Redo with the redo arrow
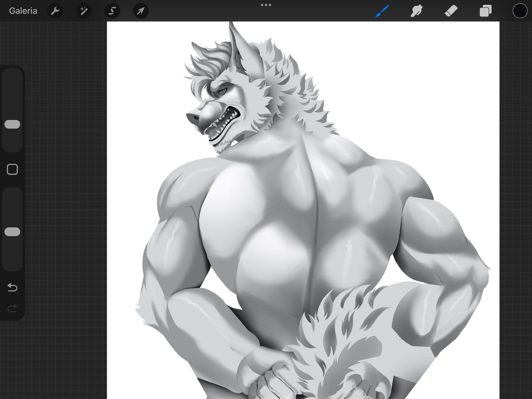Screen dimensions: 532x399 (x=12, y=308)
